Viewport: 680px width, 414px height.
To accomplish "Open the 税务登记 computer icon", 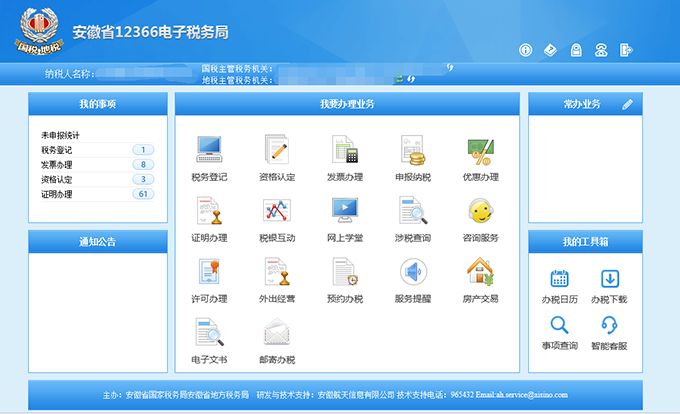I will point(209,150).
